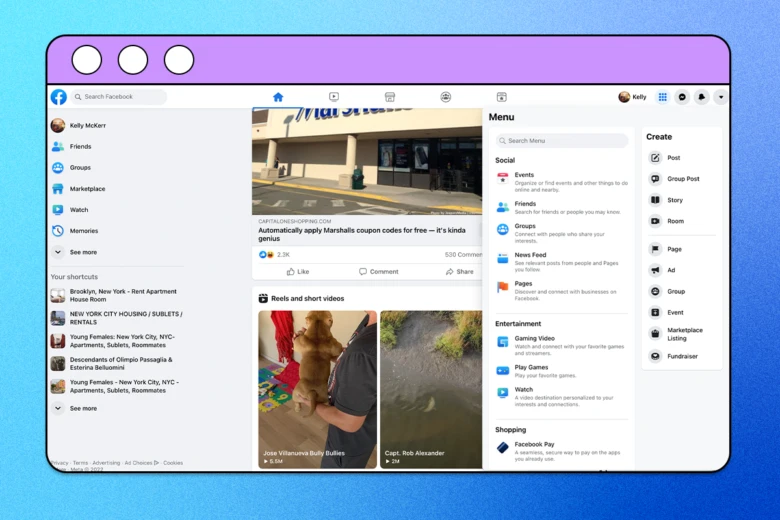The image size is (780, 520).
Task: Open the Watch video tab icon
Action: point(334,97)
